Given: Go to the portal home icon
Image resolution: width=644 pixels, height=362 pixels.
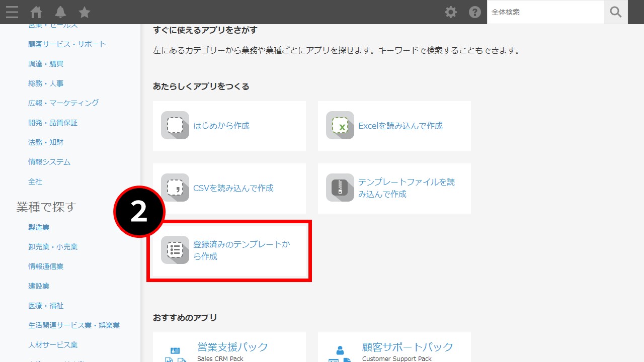Looking at the screenshot, I should click(36, 12).
